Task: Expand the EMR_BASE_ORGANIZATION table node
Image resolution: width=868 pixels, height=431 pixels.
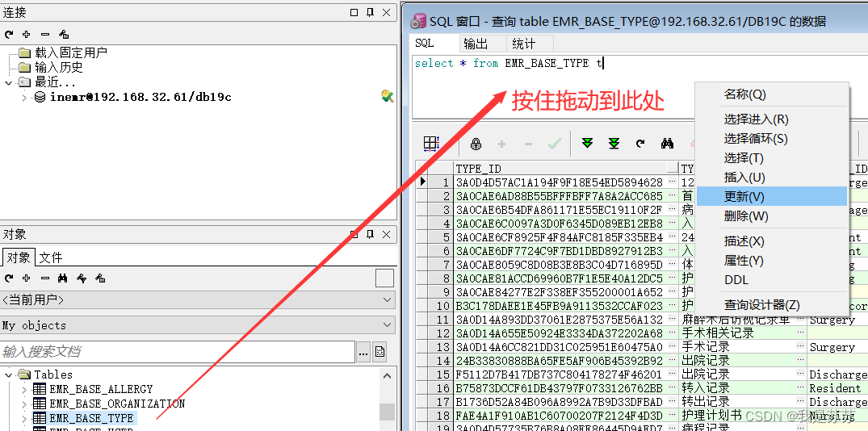Action: coord(23,404)
